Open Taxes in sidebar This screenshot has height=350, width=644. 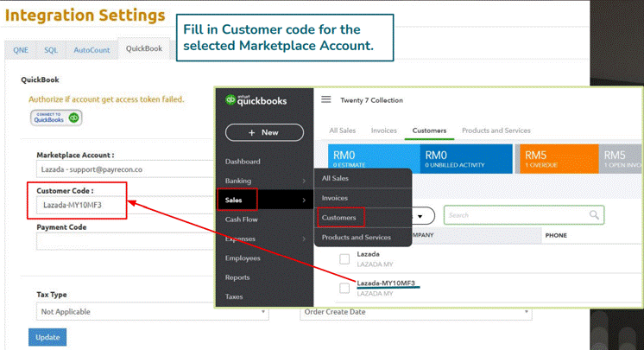point(234,296)
